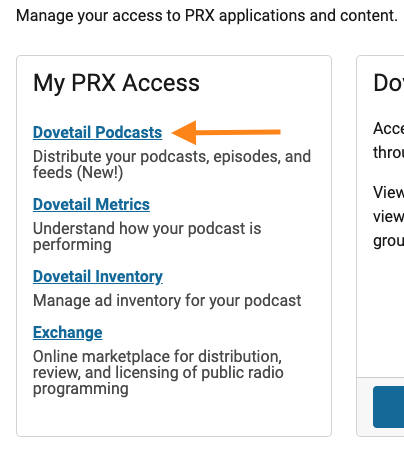Open the Dovetail Podcasts link
The width and height of the screenshot is (404, 449).
[x=97, y=132]
